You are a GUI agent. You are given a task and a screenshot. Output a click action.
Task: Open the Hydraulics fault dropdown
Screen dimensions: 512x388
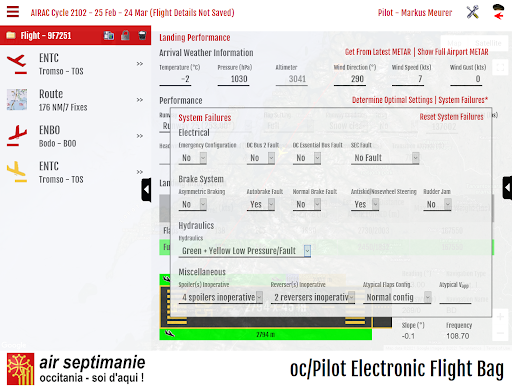pos(245,251)
